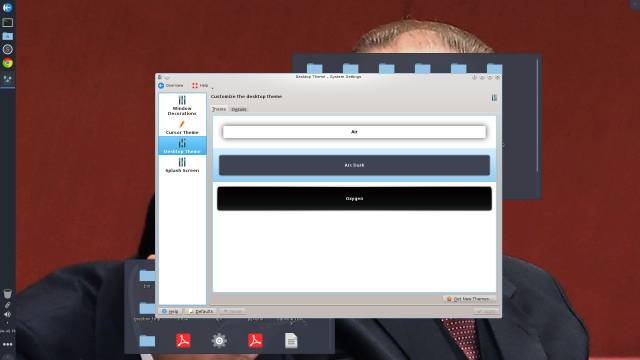
Task: Select Window Decorations in the settings sidebar
Action: tap(182, 105)
